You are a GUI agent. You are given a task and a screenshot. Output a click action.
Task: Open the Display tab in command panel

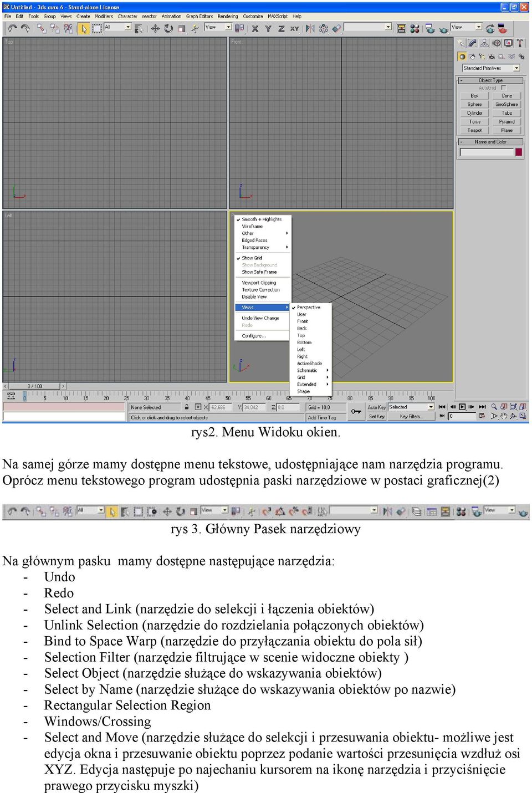click(508, 43)
